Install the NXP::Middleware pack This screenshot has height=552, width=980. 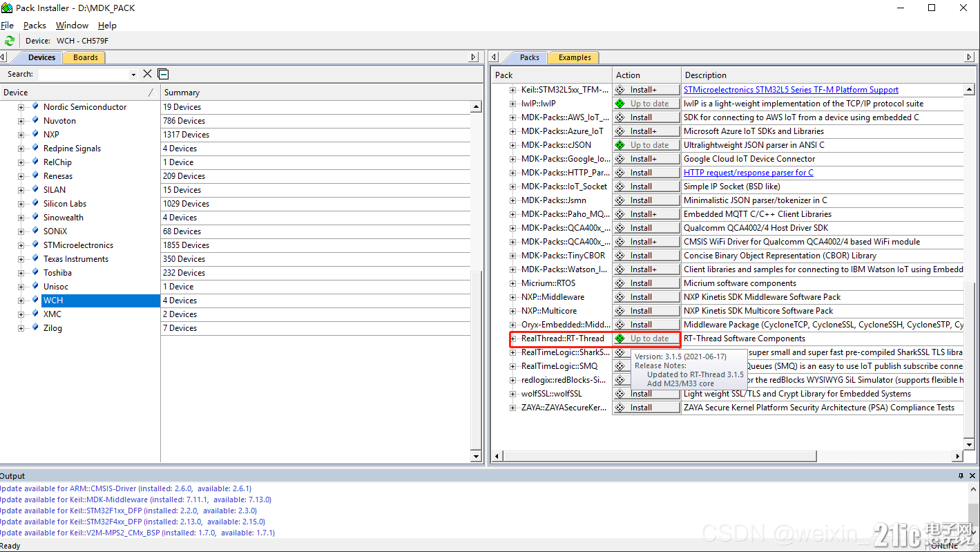(x=646, y=297)
